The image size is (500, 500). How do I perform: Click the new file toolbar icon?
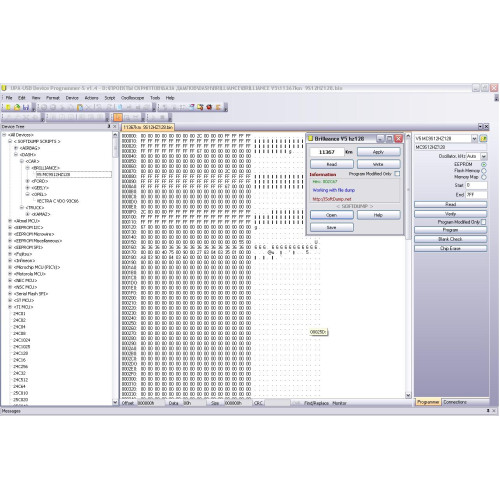8,107
